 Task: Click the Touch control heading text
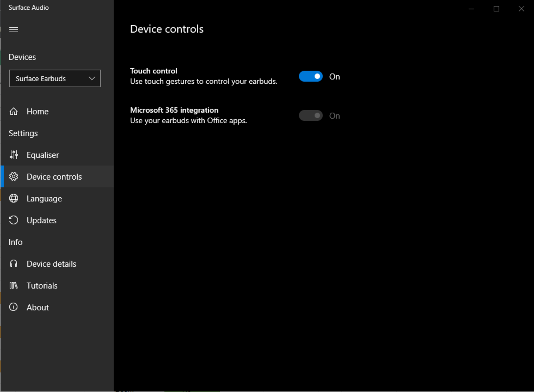154,71
